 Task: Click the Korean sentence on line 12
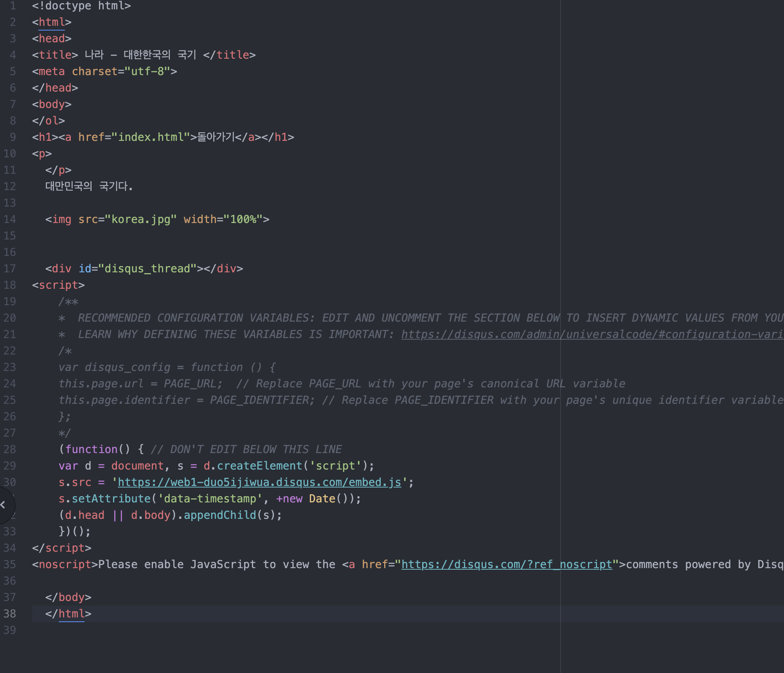click(89, 186)
